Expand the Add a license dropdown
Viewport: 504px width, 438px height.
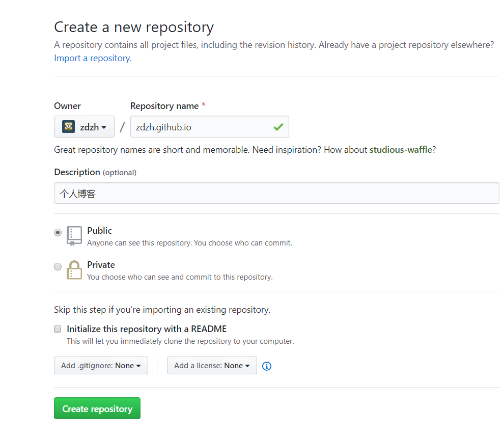212,366
